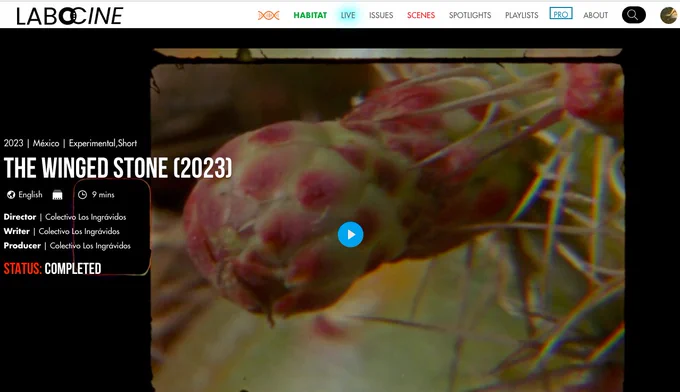680x392 pixels.
Task: View the Playlists page
Action: click(x=521, y=15)
